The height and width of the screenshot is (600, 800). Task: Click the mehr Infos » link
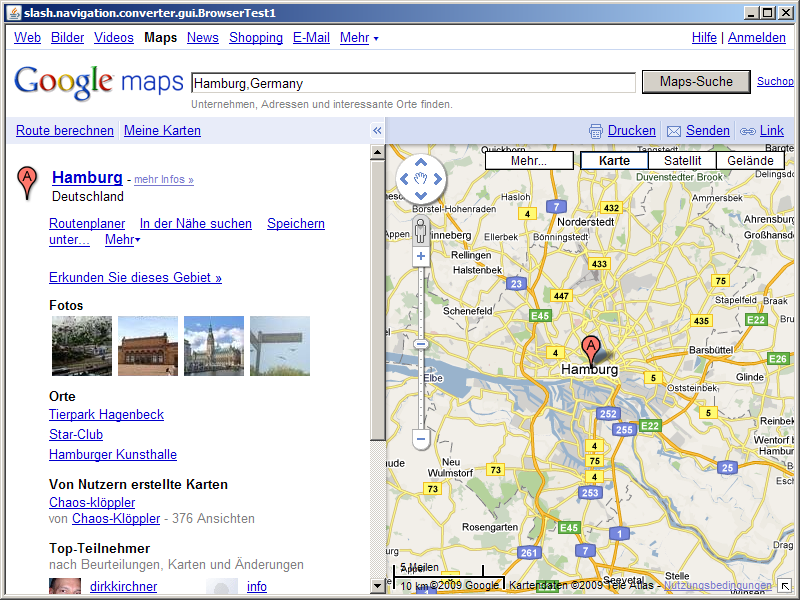pos(164,180)
